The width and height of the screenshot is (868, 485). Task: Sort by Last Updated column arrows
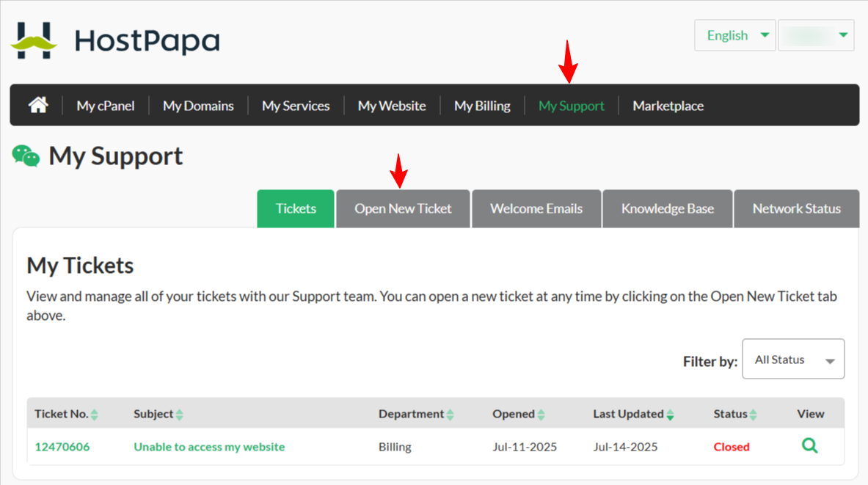[x=670, y=415]
